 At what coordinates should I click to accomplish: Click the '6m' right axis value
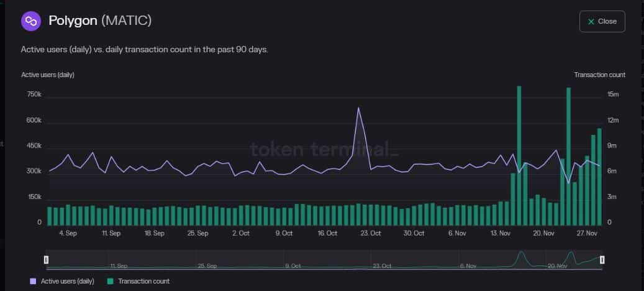point(613,172)
